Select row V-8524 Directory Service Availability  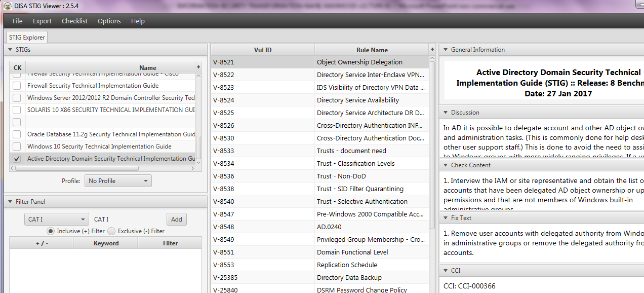point(320,100)
